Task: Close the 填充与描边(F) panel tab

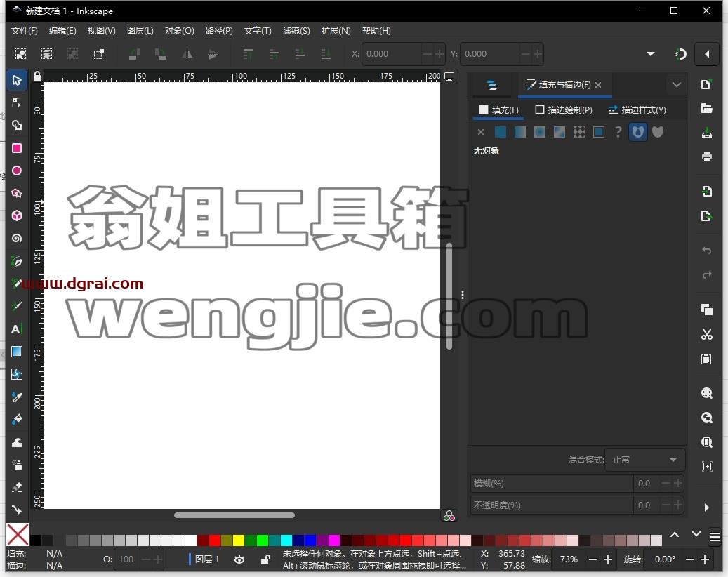Action: (x=598, y=85)
